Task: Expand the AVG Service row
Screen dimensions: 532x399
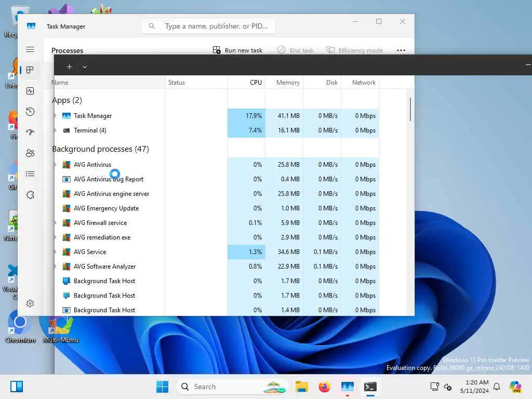Action: (x=55, y=252)
